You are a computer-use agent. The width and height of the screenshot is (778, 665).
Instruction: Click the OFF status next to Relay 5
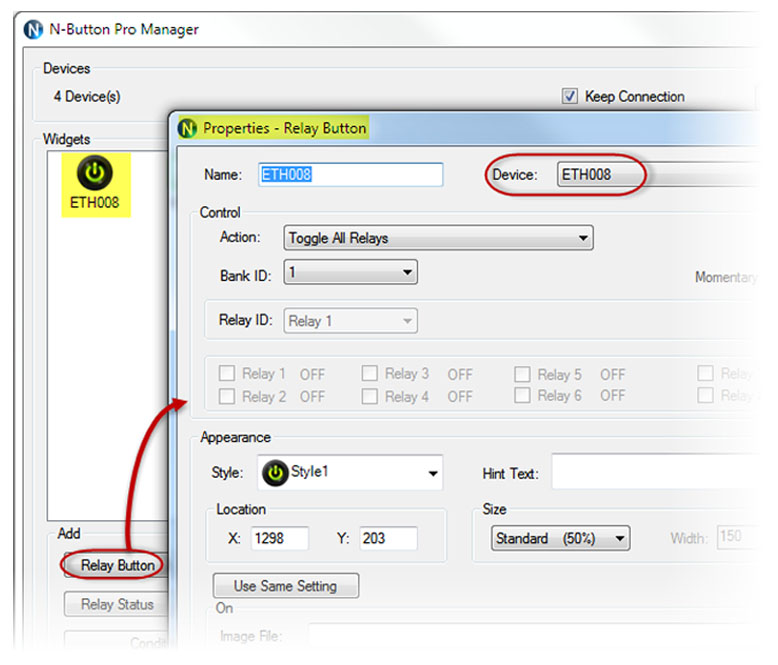[x=613, y=374]
